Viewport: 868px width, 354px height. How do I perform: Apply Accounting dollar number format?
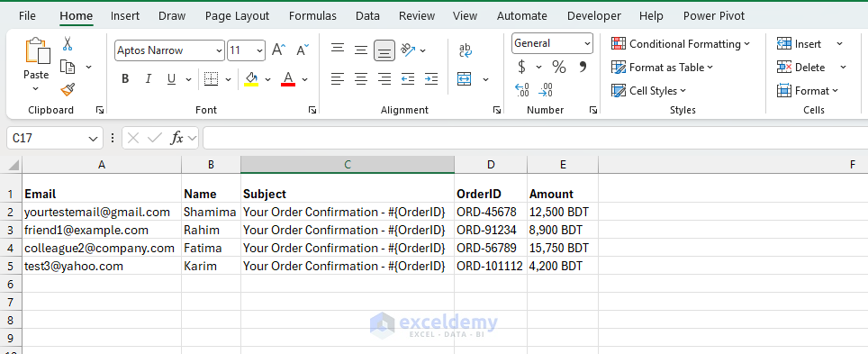coord(521,67)
